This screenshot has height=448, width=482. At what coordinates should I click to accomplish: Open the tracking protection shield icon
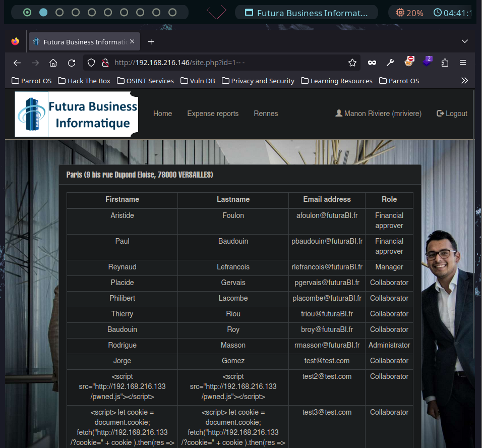click(91, 63)
